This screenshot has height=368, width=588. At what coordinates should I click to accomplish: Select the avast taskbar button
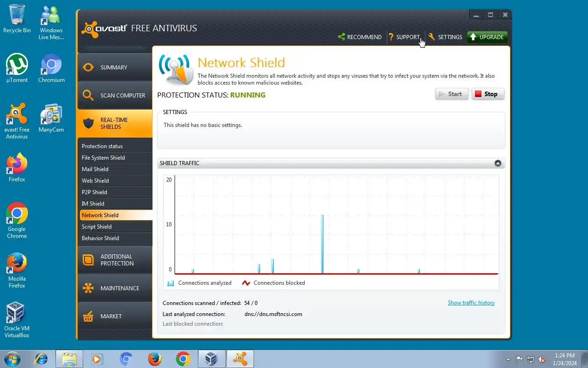240,359
